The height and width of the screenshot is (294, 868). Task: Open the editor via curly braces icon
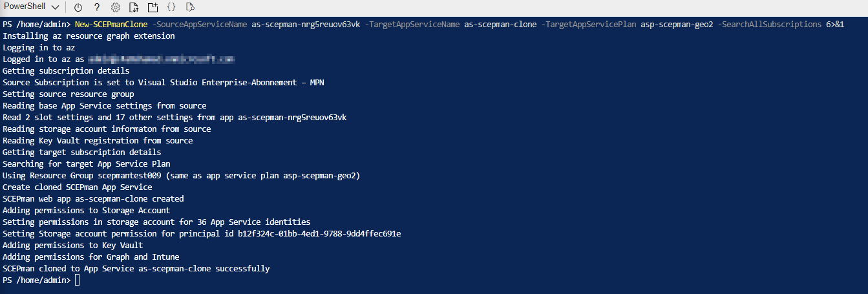coord(171,7)
